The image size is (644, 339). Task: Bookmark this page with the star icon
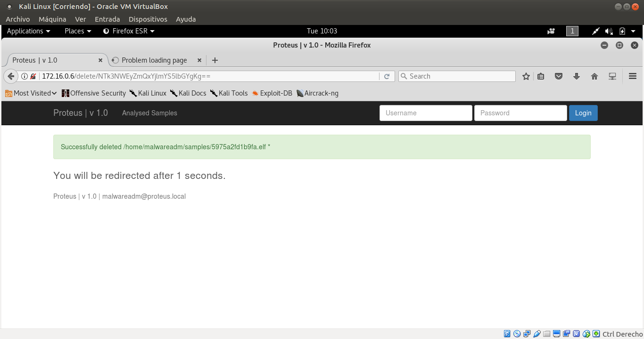[526, 76]
